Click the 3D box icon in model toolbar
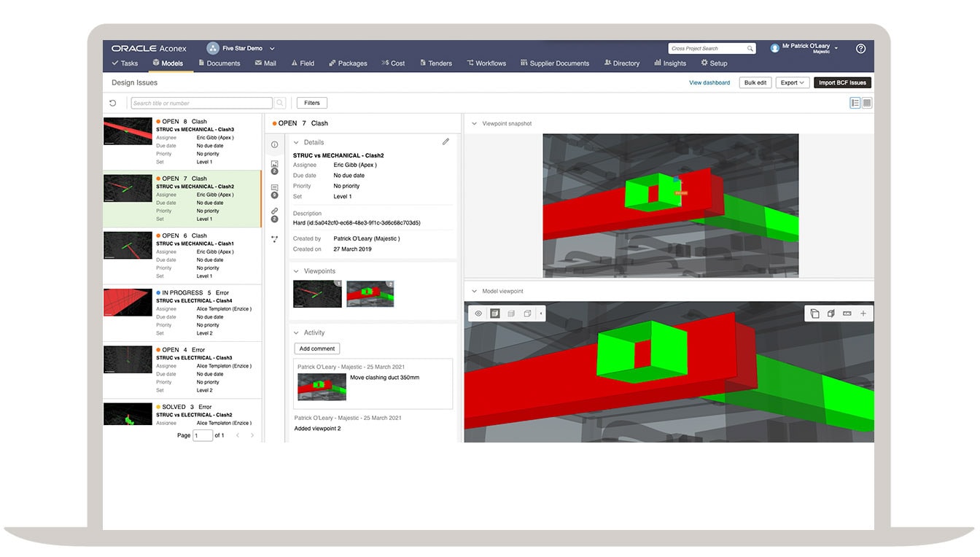Screen dimensions: 980x557 (831, 313)
